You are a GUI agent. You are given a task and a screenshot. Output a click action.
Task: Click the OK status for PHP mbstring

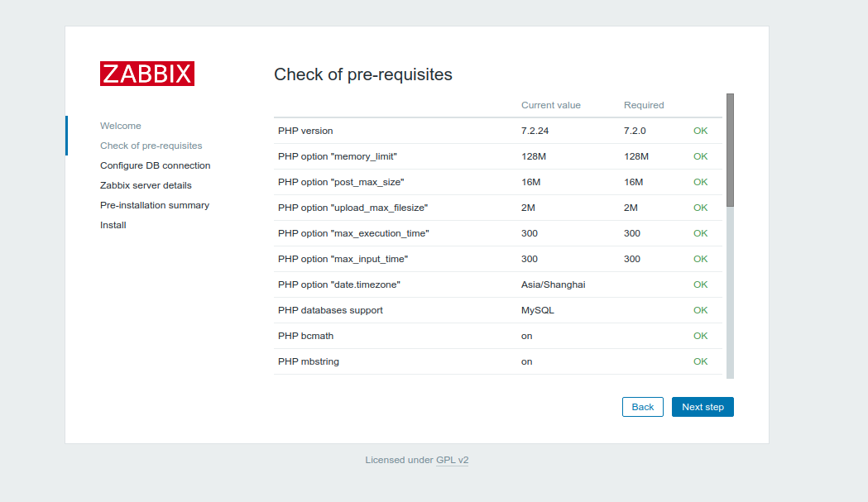click(x=700, y=361)
